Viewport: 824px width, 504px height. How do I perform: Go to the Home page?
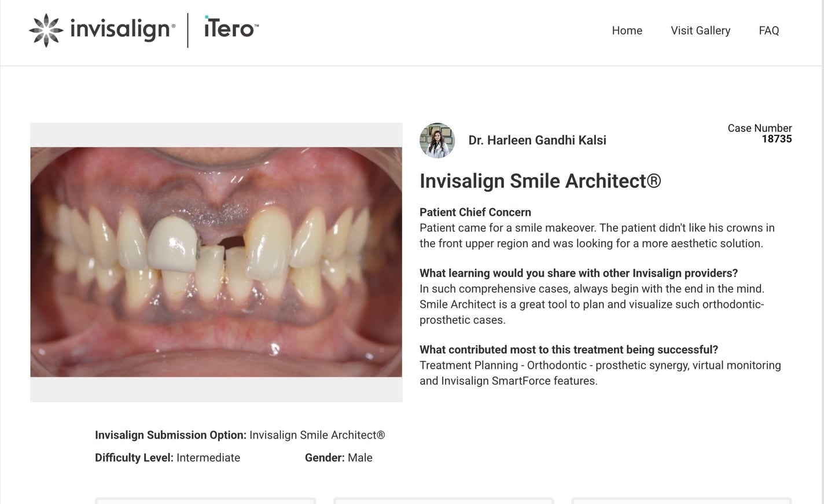627,31
